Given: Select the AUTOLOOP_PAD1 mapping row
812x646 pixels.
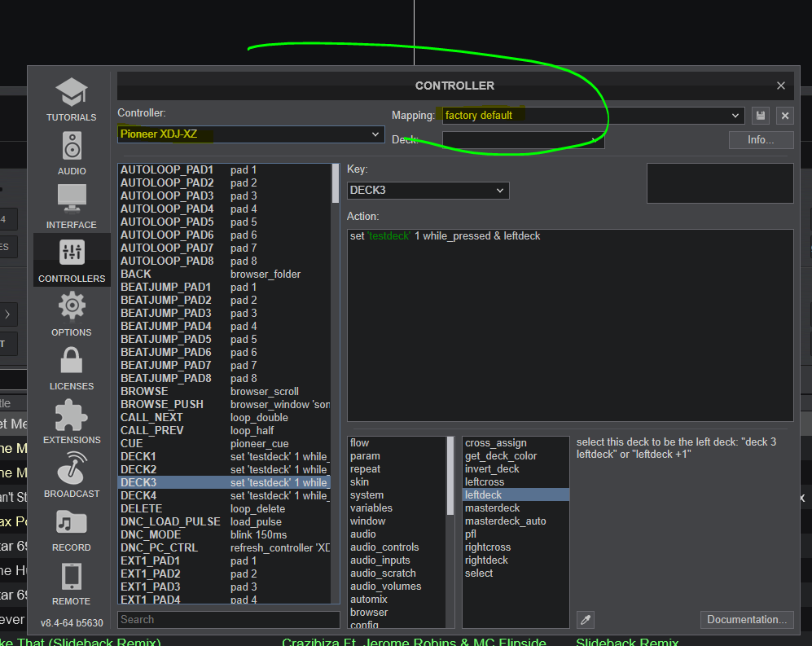Looking at the screenshot, I should 224,170.
